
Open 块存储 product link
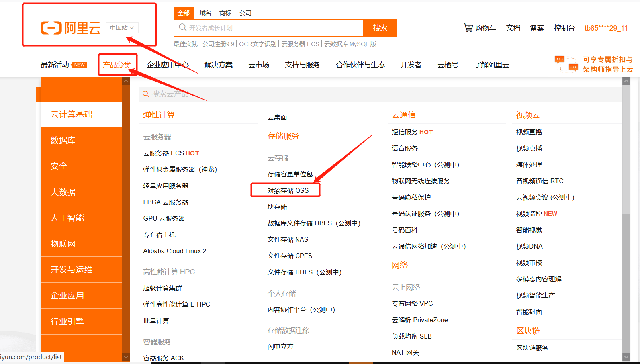277,207
